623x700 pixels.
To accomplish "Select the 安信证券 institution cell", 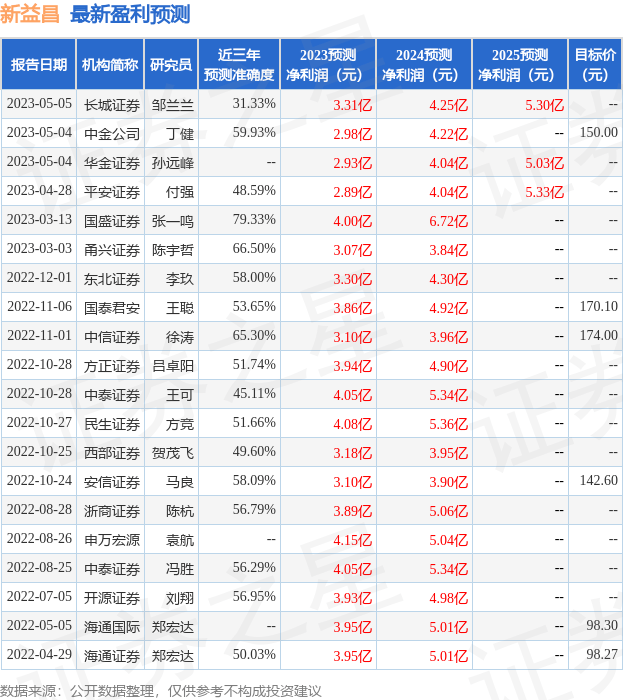I will tap(112, 482).
